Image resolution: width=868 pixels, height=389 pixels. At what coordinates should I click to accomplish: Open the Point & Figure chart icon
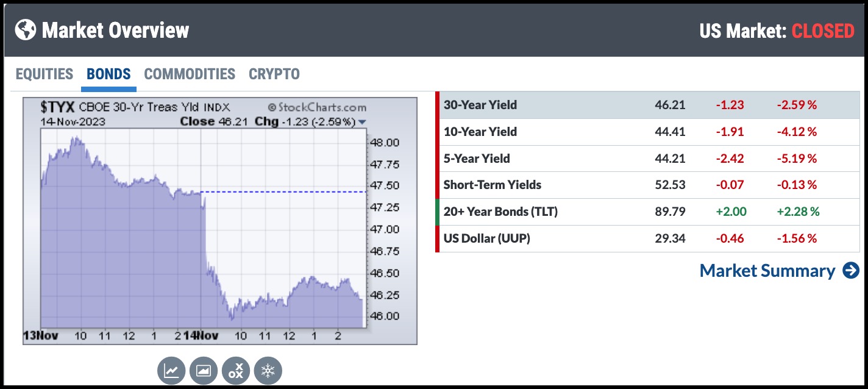coord(236,371)
